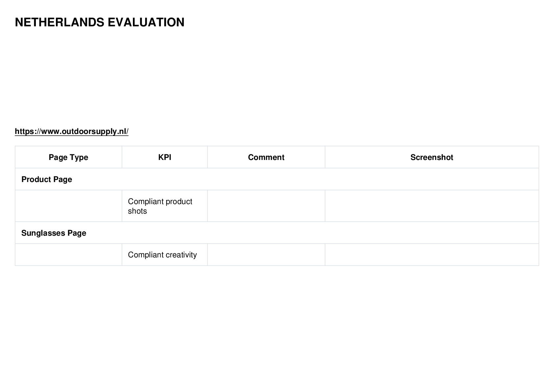The height and width of the screenshot is (392, 554).
Task: Open the outdoorsupply.nl hyperlink
Action: tap(71, 131)
